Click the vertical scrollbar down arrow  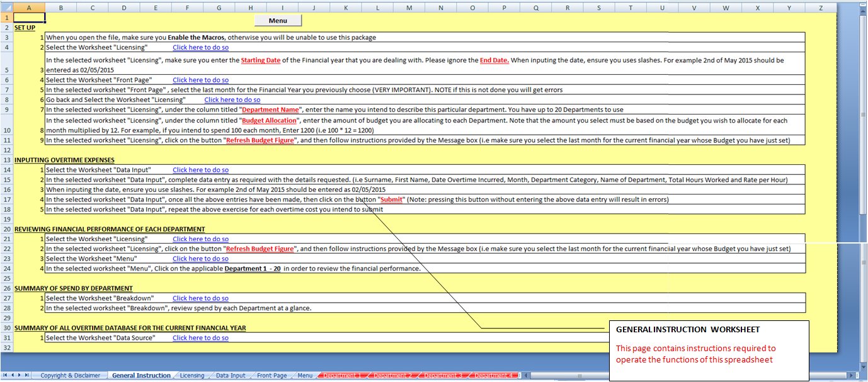point(862,366)
